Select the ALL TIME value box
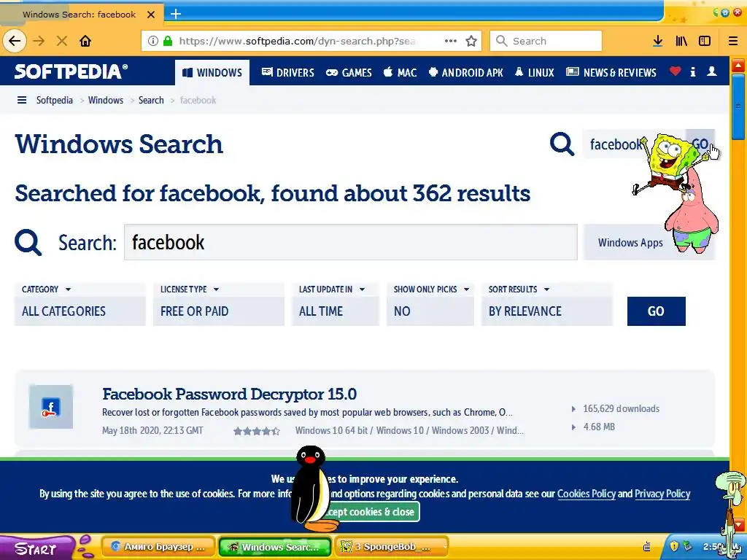The height and width of the screenshot is (560, 747). (x=336, y=311)
